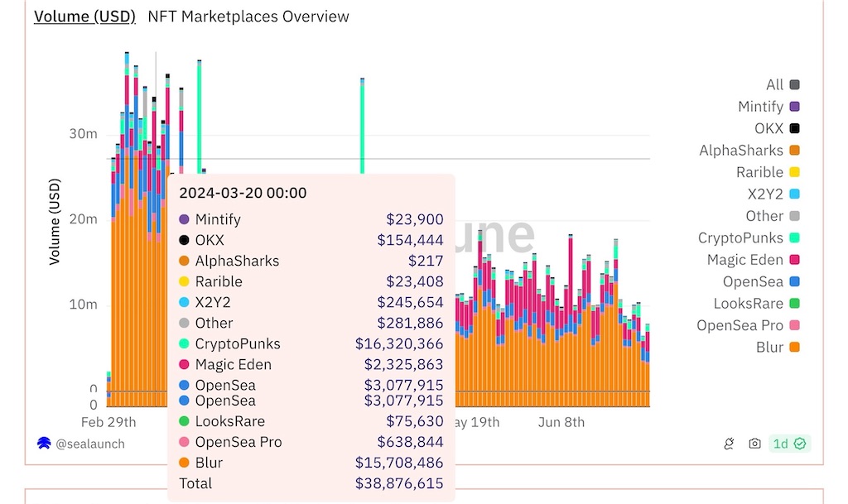The image size is (848, 504).
Task: Click the CryptoPunks green dot in tooltip
Action: click(x=184, y=344)
